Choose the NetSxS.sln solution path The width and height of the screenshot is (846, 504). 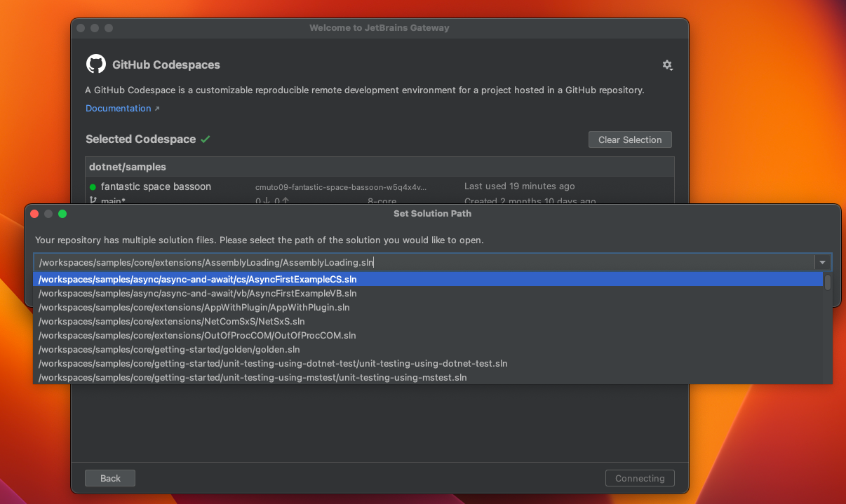pyautogui.click(x=429, y=321)
